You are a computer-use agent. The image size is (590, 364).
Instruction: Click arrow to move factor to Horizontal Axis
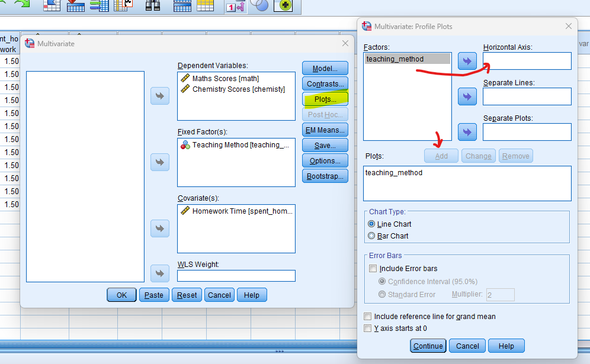tap(467, 61)
